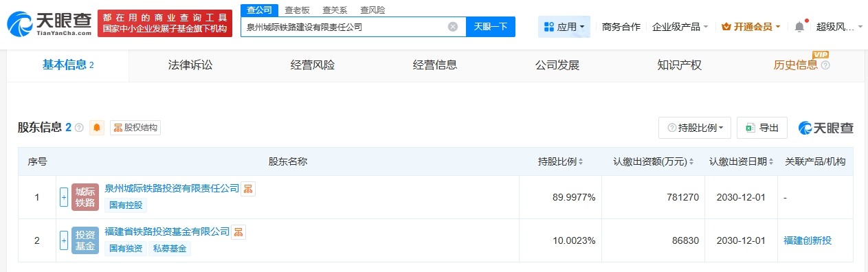The width and height of the screenshot is (868, 272).
Task: Click the 导出 export button
Action: pos(762,128)
